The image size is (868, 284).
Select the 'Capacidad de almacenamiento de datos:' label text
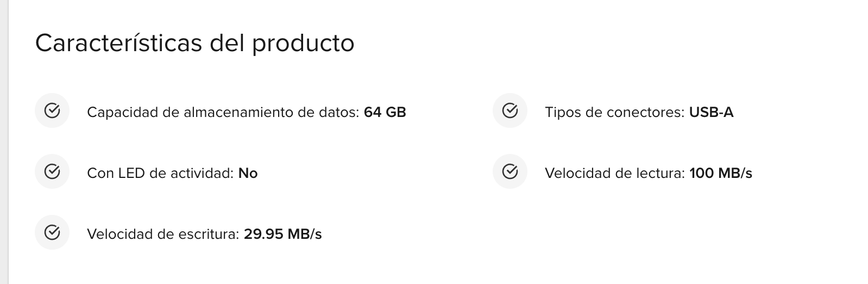[223, 113]
